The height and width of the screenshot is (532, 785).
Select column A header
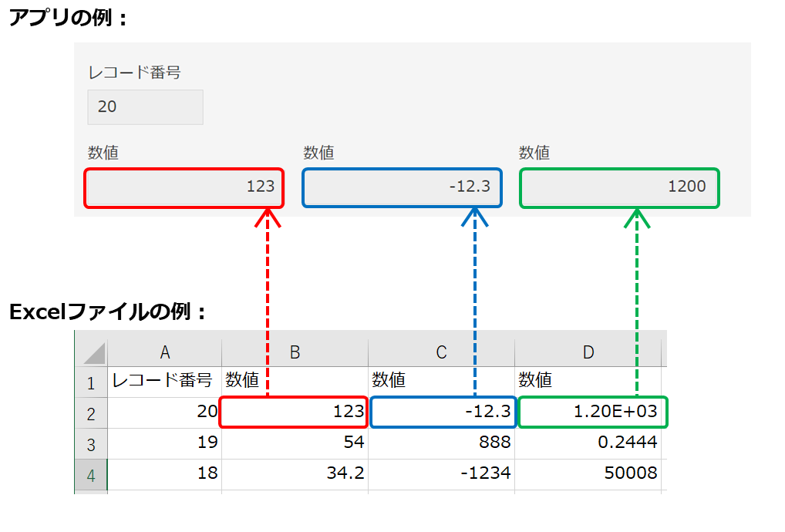(164, 352)
